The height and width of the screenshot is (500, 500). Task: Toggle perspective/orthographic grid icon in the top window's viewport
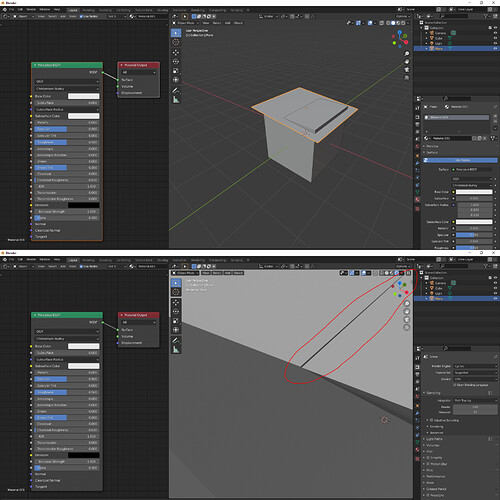tap(407, 78)
